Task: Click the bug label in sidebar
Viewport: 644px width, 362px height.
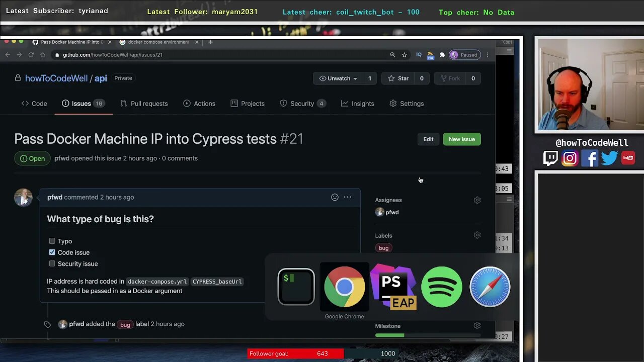Action: (x=383, y=248)
